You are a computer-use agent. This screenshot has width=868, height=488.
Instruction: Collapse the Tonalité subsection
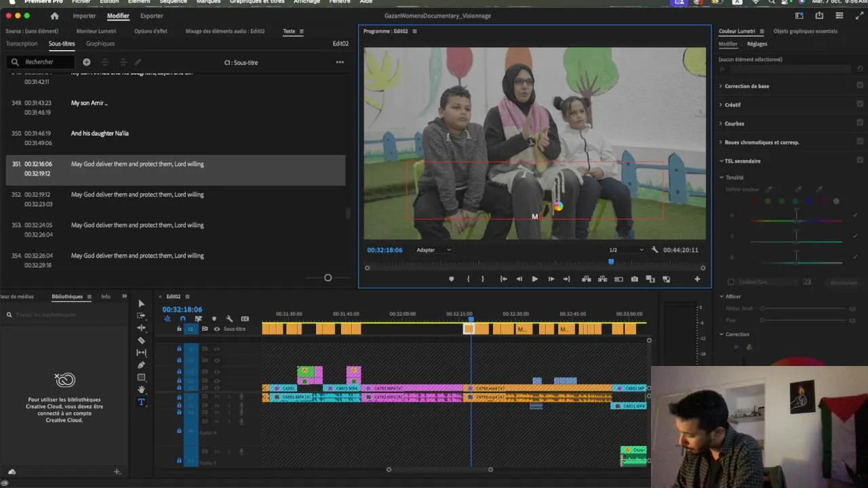[x=721, y=178]
